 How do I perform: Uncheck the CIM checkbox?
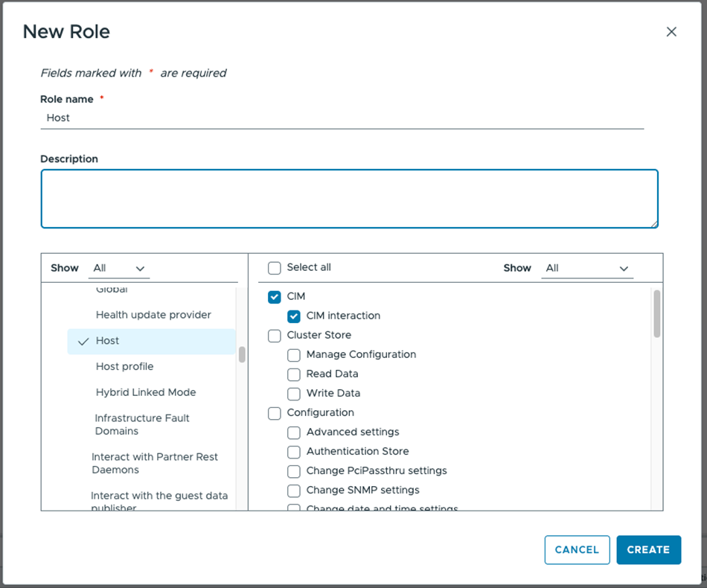coord(274,297)
